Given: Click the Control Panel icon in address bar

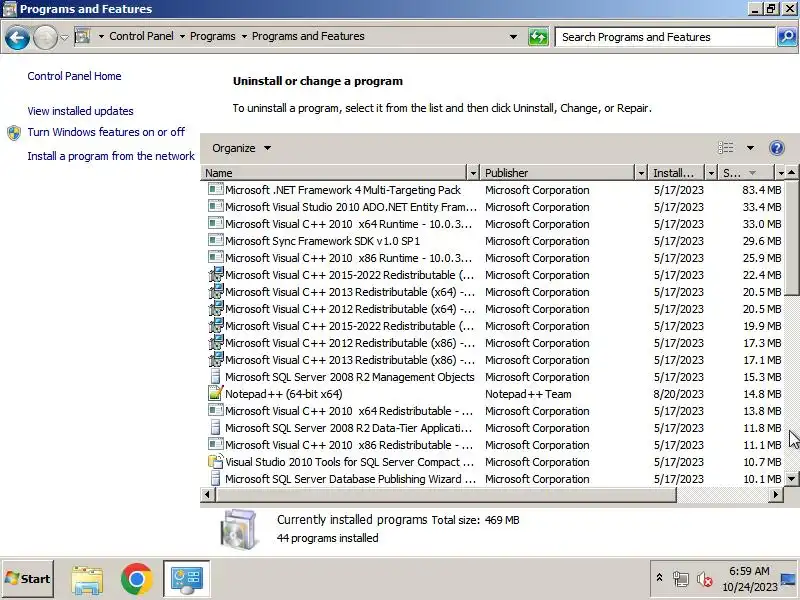Looking at the screenshot, I should pyautogui.click(x=82, y=36).
